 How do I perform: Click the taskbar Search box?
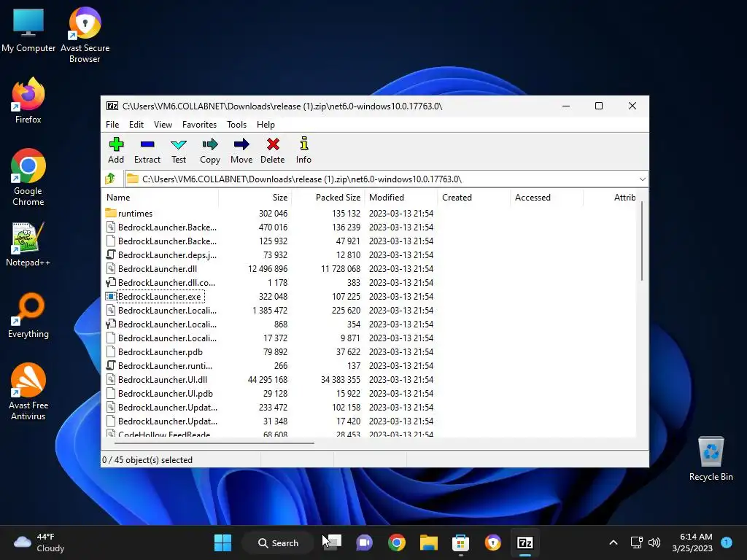click(x=278, y=542)
